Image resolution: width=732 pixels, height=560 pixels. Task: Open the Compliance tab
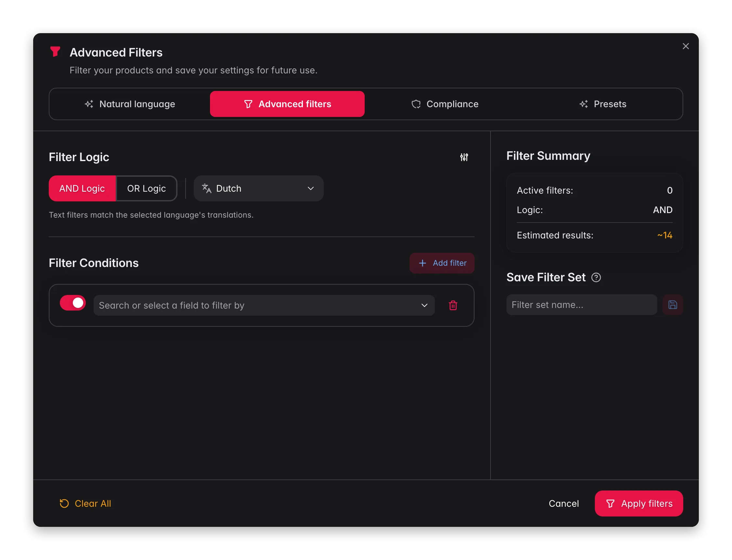pos(445,104)
